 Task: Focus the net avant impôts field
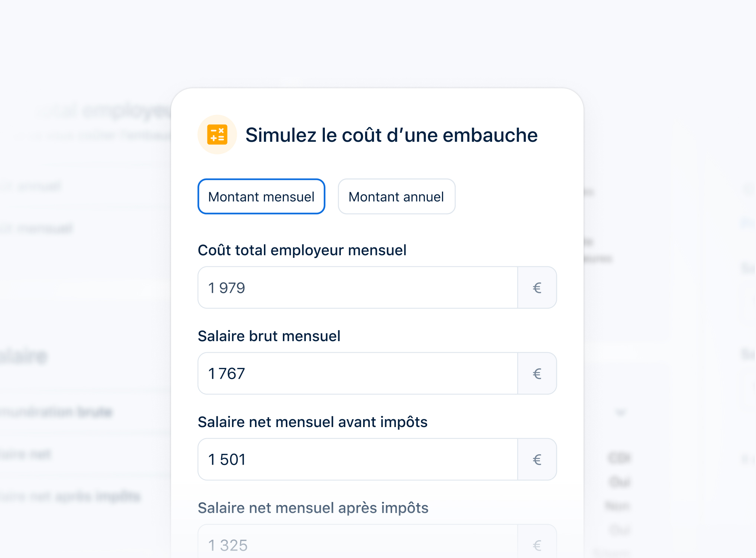358,459
